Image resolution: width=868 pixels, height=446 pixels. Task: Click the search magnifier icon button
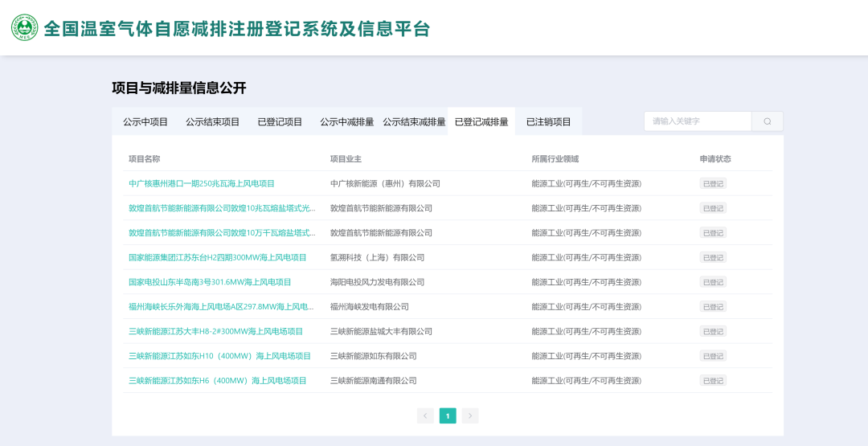(768, 121)
